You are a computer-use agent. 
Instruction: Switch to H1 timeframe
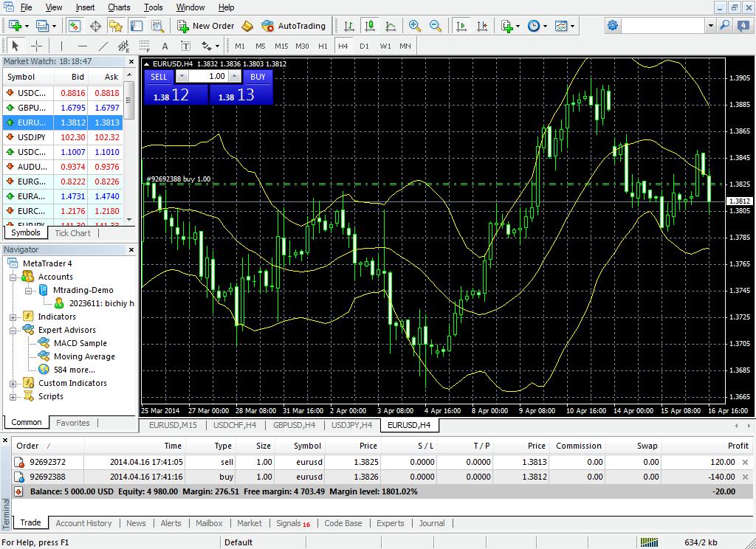(x=323, y=46)
